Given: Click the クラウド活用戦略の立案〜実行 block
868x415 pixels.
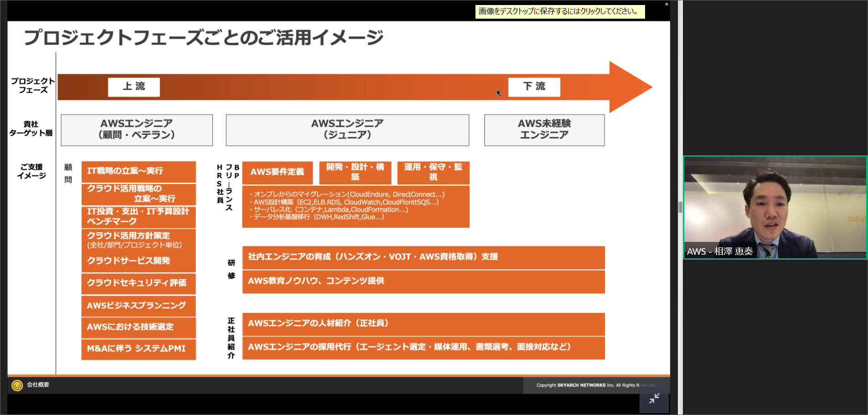Looking at the screenshot, I should coord(139,194).
